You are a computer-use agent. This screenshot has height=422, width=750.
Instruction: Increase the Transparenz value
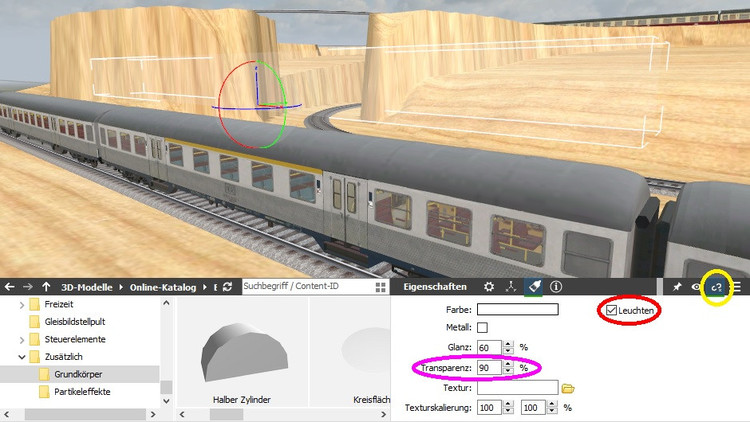click(508, 364)
